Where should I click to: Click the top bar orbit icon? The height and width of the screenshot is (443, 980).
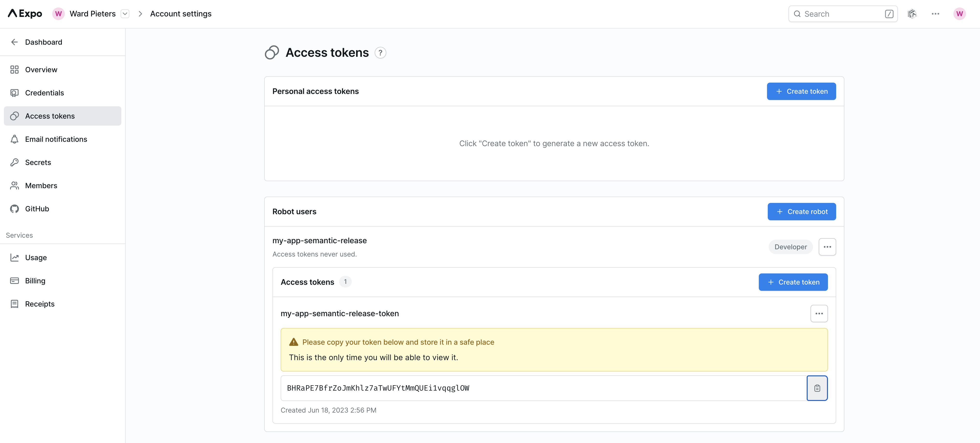click(912, 14)
